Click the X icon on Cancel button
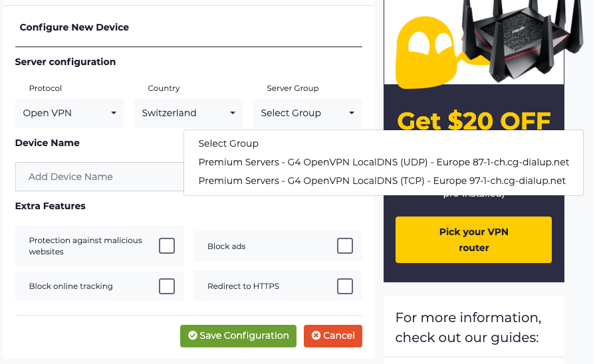 [x=316, y=335]
